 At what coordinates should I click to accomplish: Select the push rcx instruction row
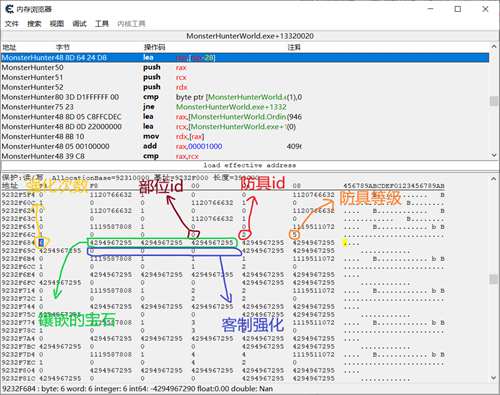click(245, 77)
